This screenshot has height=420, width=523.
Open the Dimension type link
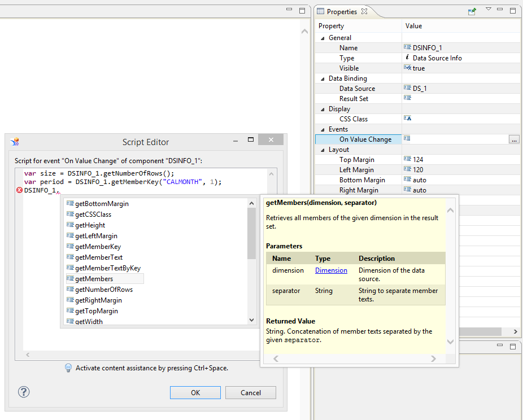pyautogui.click(x=331, y=270)
